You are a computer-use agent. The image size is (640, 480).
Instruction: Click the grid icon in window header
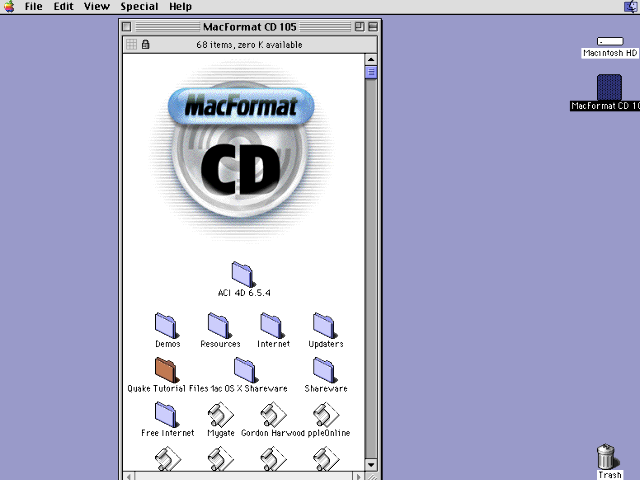131,44
